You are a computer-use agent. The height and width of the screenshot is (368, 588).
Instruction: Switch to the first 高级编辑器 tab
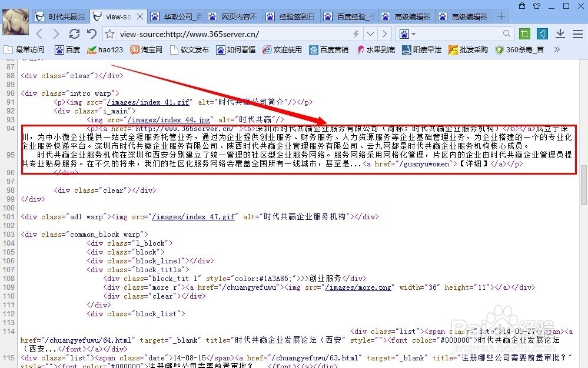point(407,16)
